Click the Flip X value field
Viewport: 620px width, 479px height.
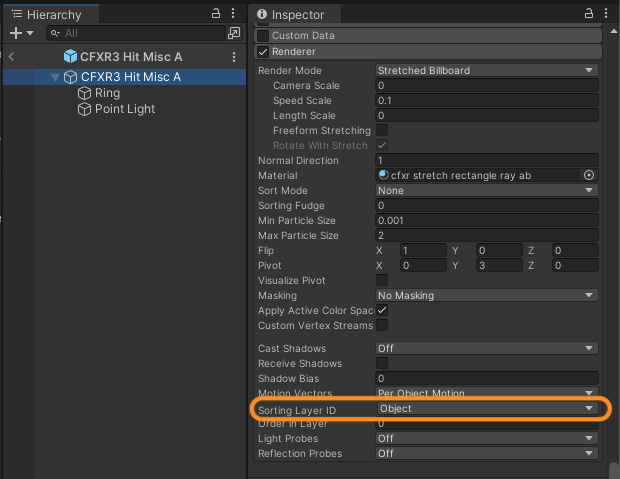coord(423,250)
